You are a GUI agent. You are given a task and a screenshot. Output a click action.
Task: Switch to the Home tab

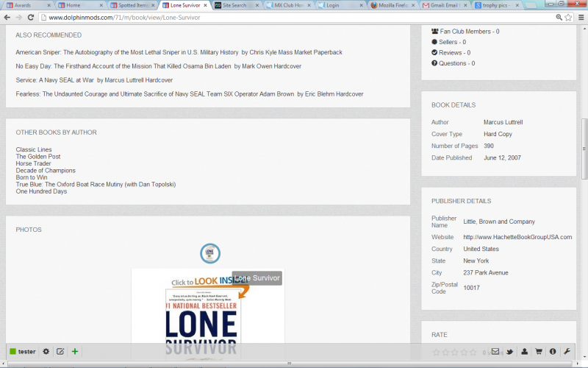click(x=79, y=5)
